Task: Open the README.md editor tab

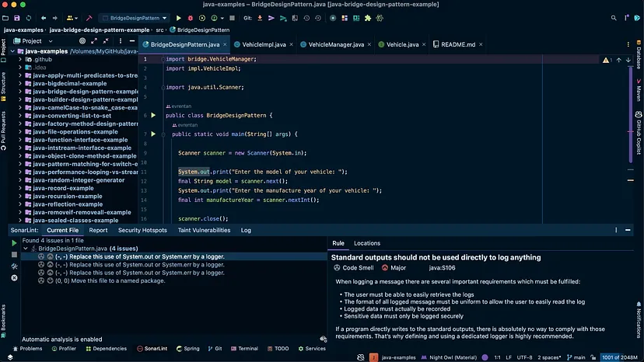Action: (458, 44)
